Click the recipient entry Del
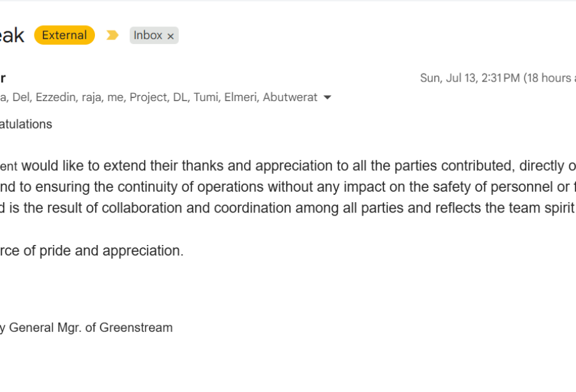576x392 pixels. coord(20,97)
